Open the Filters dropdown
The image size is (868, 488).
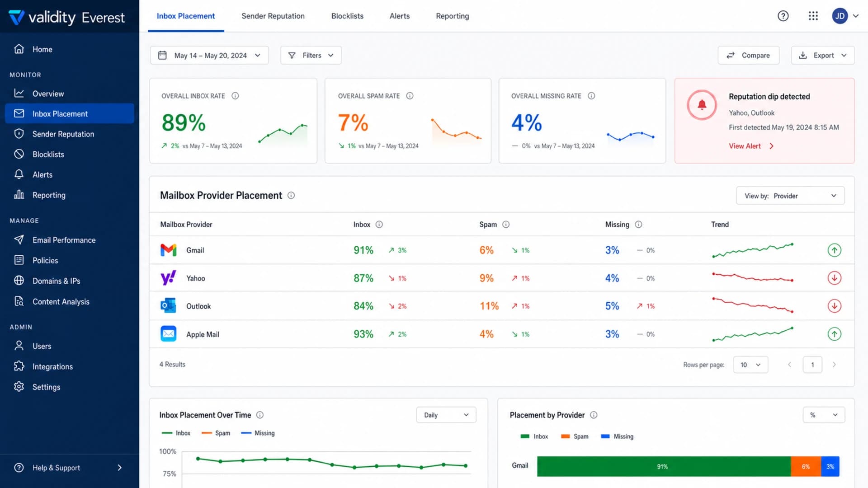point(311,55)
